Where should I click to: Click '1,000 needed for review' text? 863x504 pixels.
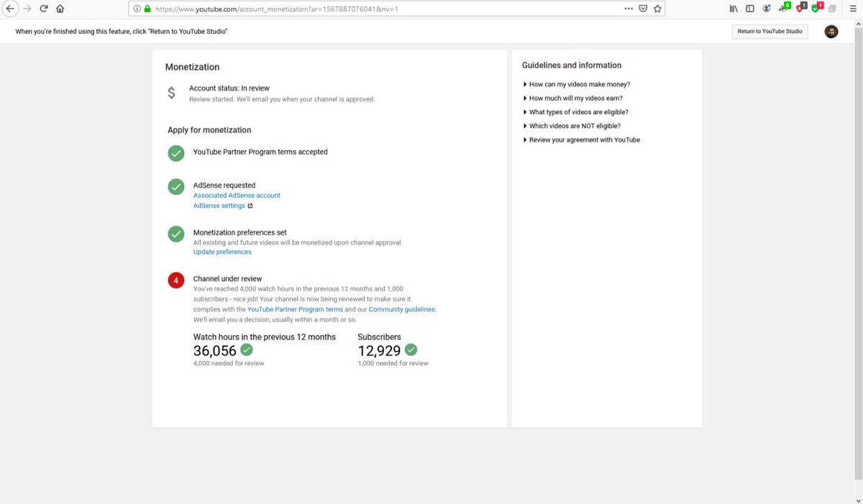[393, 363]
